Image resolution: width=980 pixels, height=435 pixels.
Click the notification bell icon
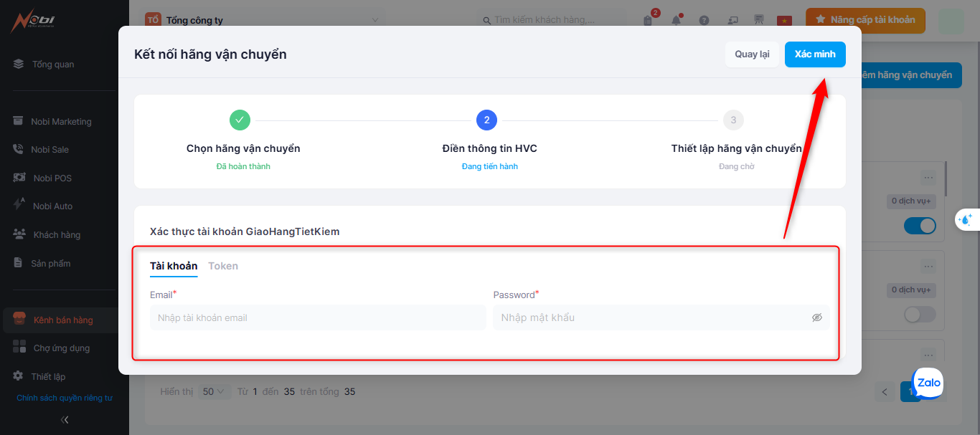[x=676, y=20]
